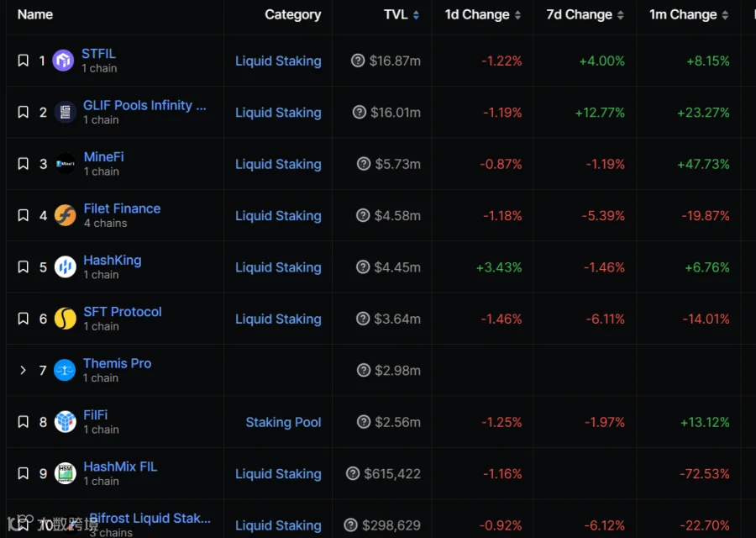
Task: Click the $16.87m TVL value
Action: (395, 61)
